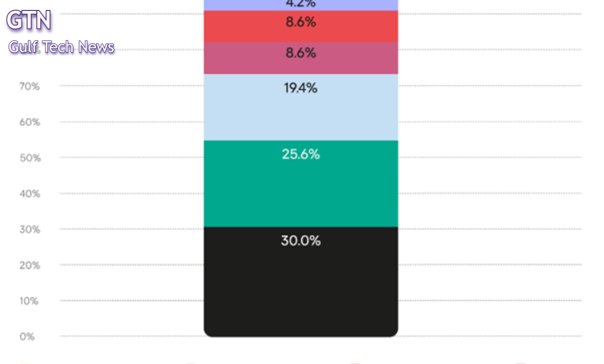Image resolution: width=604 pixels, height=364 pixels.
Task: Click the 30.0% value label
Action: pos(300,241)
